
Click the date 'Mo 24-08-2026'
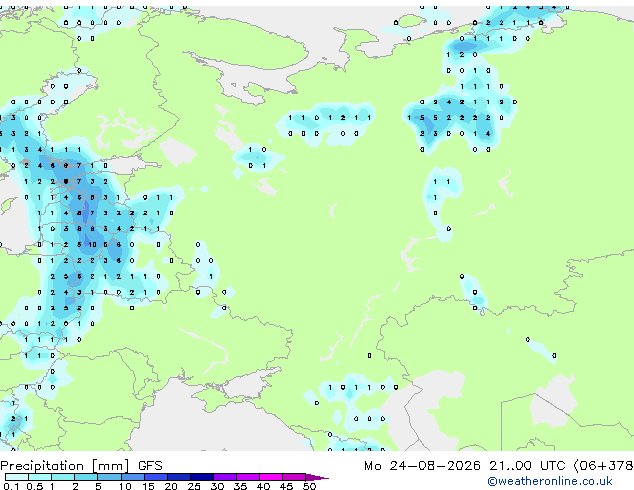click(x=422, y=466)
